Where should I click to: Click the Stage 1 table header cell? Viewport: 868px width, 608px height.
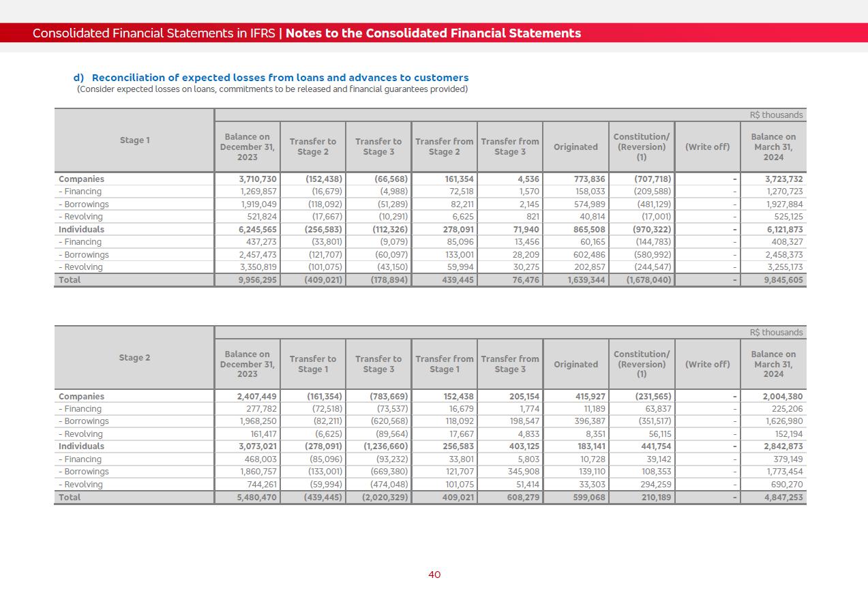tap(134, 140)
